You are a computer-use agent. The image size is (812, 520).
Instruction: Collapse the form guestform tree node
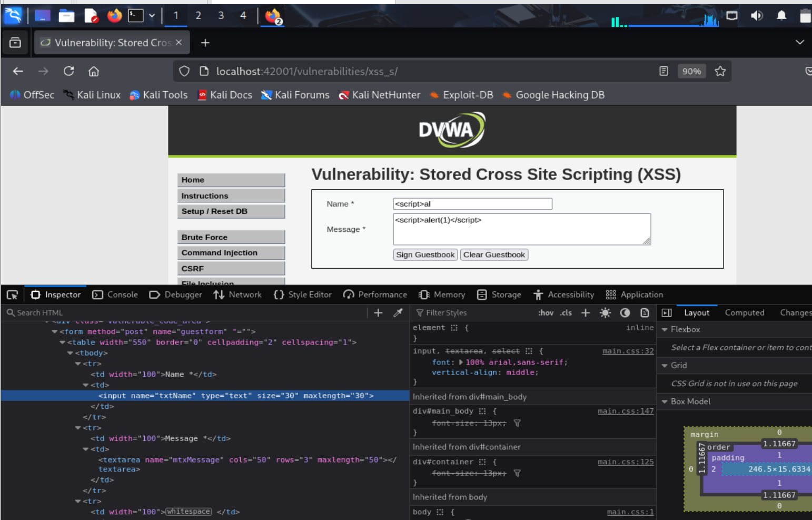[55, 332]
